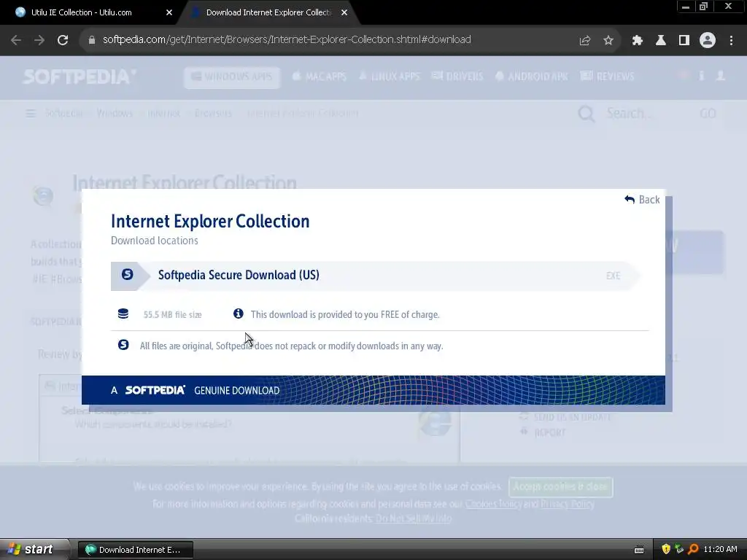Toggle the browser side panel icon
The height and width of the screenshot is (560, 747).
point(684,41)
